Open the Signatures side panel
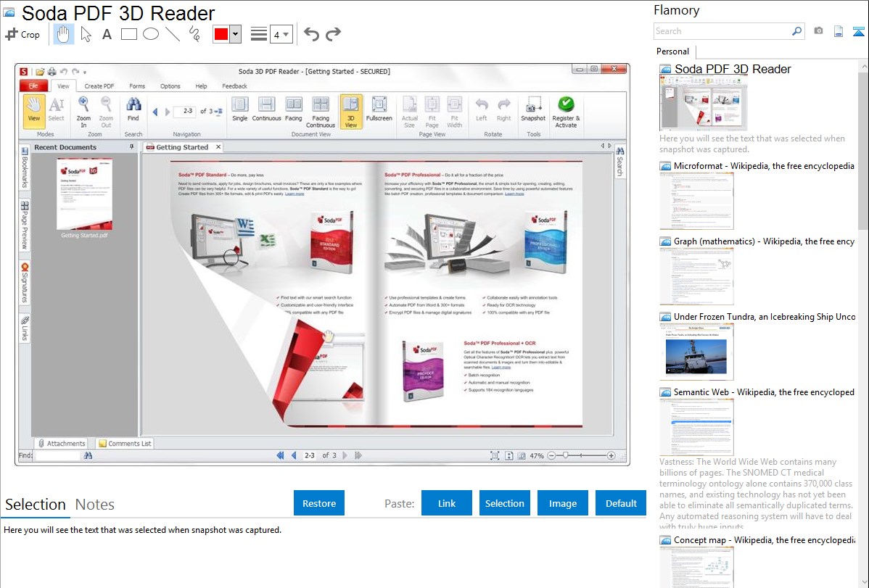This screenshot has width=869, height=588. coord(25,283)
